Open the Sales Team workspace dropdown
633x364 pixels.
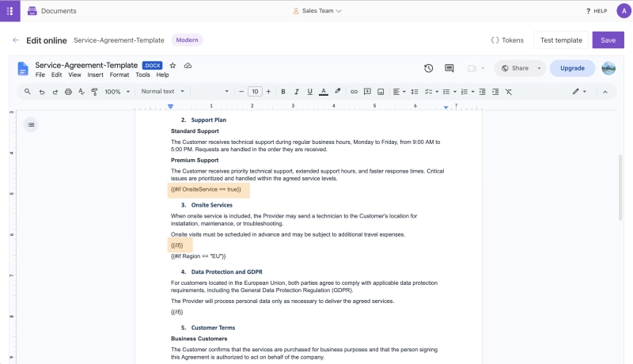(x=317, y=11)
